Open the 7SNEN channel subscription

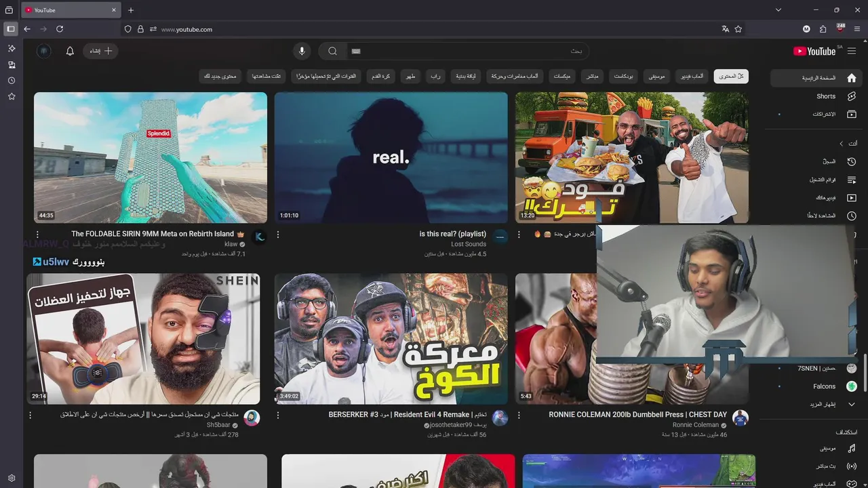coord(816,368)
